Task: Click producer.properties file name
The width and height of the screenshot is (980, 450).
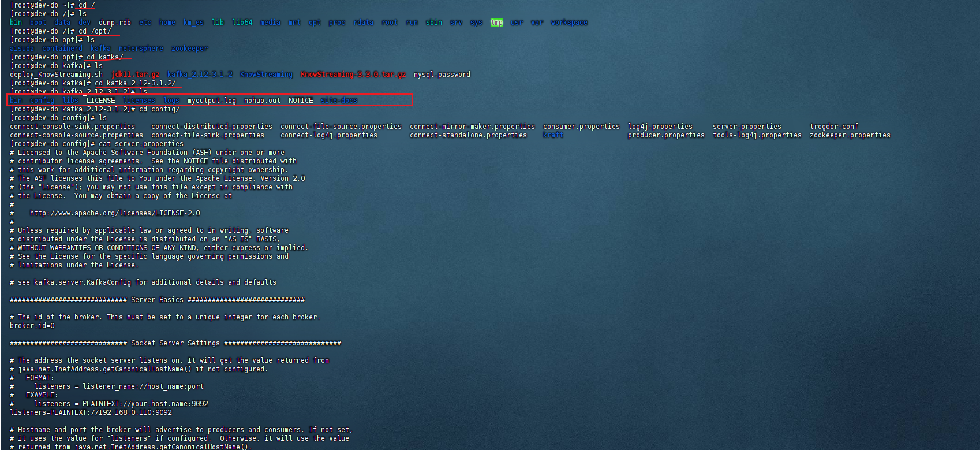Action: [x=666, y=135]
